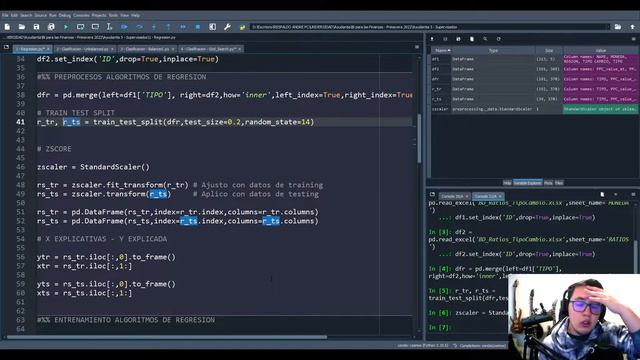Viewport: 640px width, 360px height.
Task: Click editor horizontal scrollbar
Action: (x=167, y=337)
